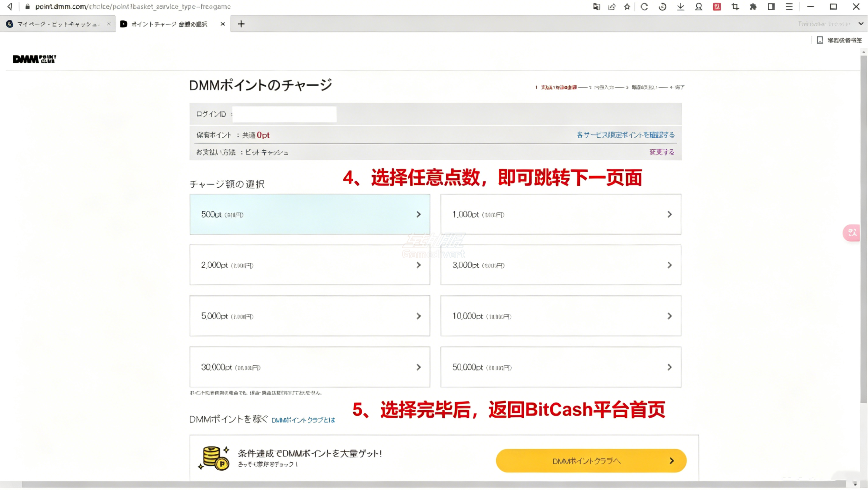Click the chevron on the 50,000pt card
868x490 pixels.
point(670,367)
